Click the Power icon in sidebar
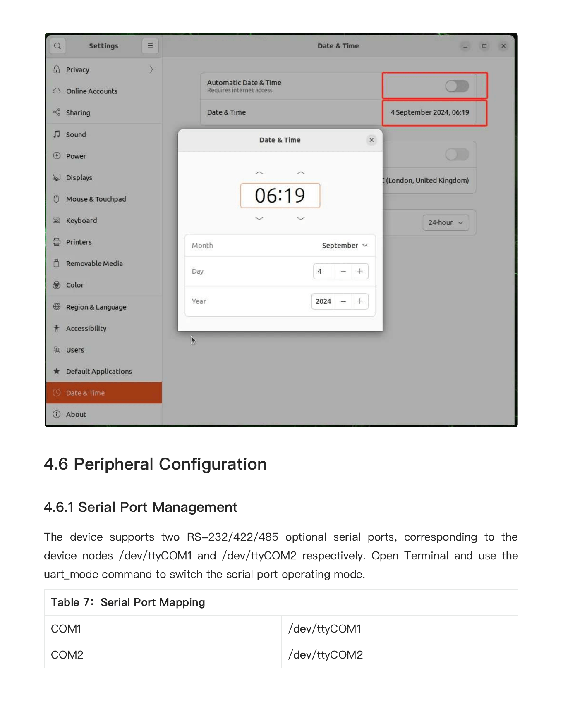The width and height of the screenshot is (563, 728). [x=57, y=156]
